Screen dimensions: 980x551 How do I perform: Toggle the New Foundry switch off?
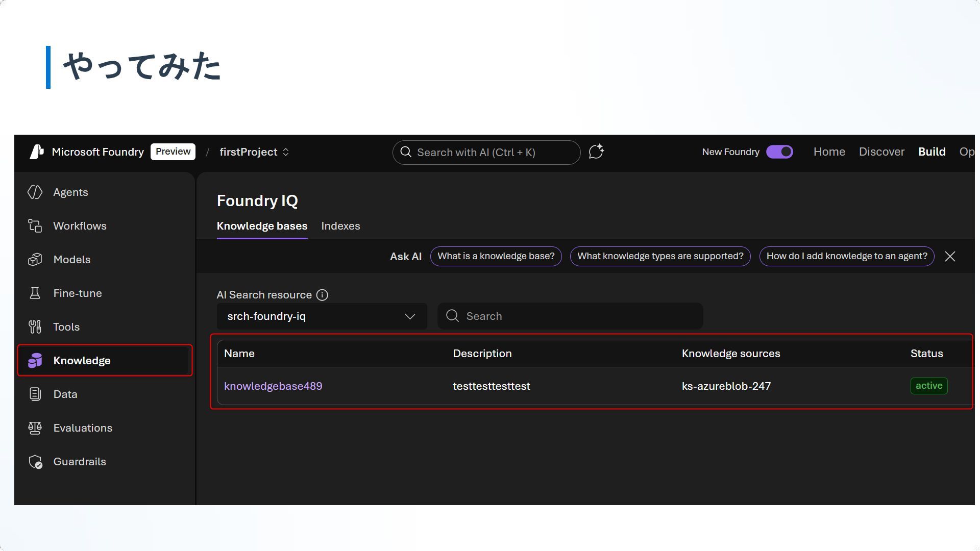[x=779, y=152]
